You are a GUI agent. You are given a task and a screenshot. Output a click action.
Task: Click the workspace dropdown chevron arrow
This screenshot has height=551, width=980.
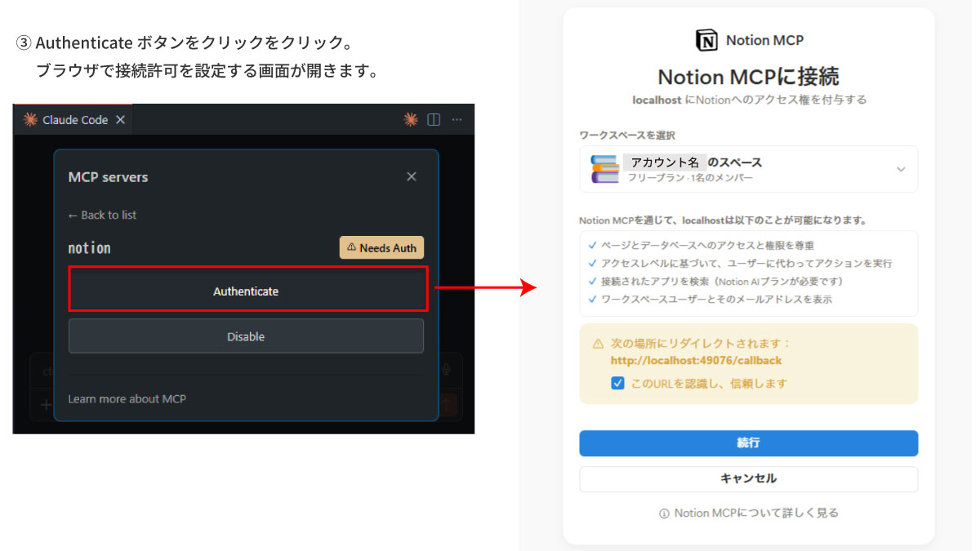(901, 169)
